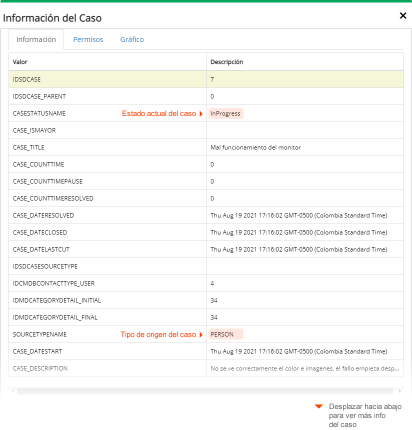
Task: Select the CASE_COUNTTIME cell
Action: pyautogui.click(x=107, y=164)
